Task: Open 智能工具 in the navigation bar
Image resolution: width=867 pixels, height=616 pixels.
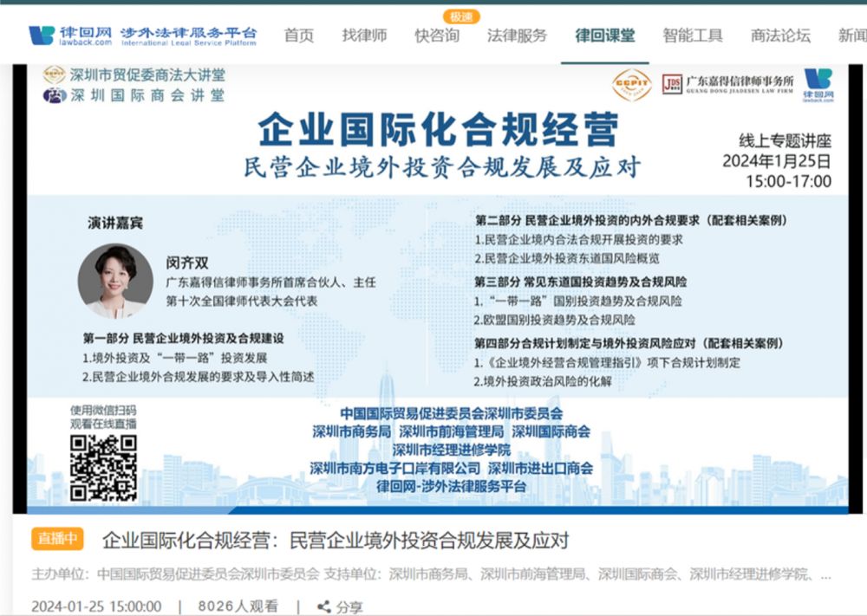Action: tap(693, 36)
